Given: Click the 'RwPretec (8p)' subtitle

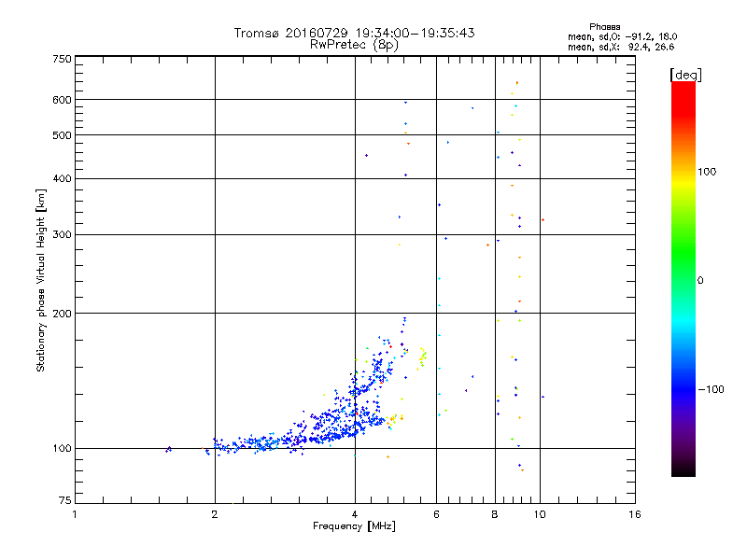Looking at the screenshot, I should point(354,45).
